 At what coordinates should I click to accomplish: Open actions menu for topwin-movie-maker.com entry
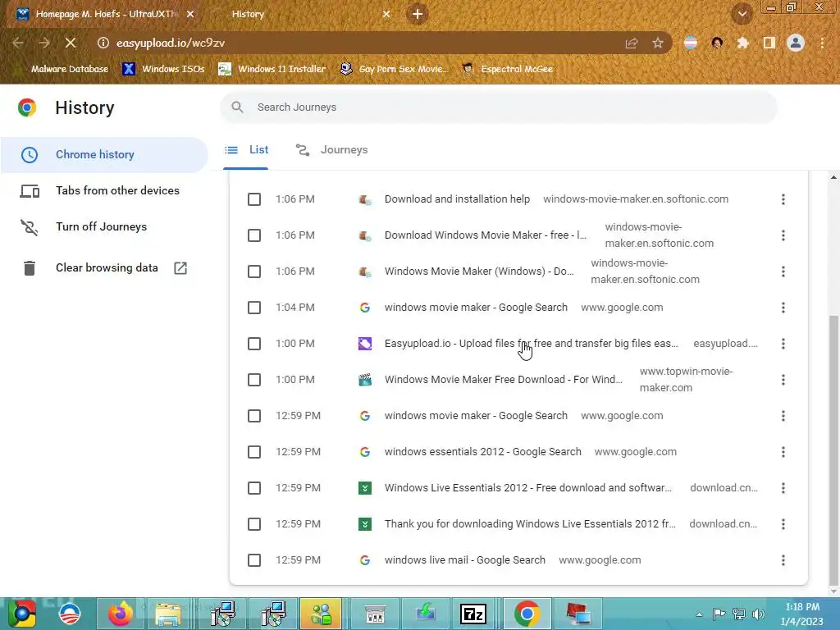[783, 379]
